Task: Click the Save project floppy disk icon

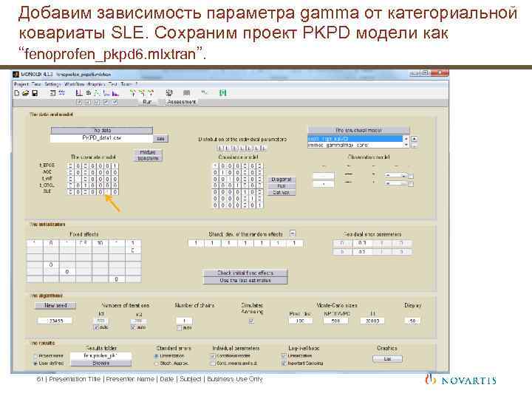Action: point(35,93)
